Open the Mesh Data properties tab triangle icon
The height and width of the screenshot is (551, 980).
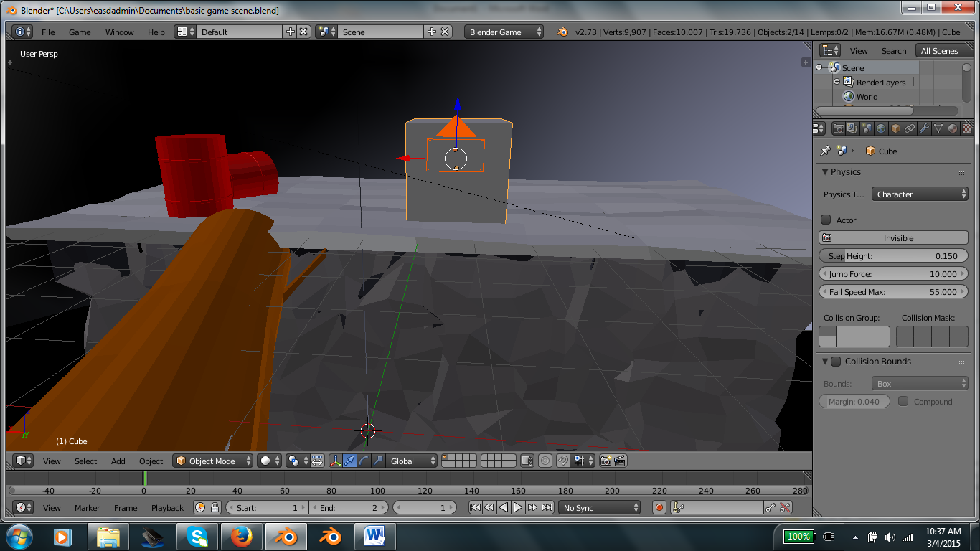pyautogui.click(x=938, y=128)
